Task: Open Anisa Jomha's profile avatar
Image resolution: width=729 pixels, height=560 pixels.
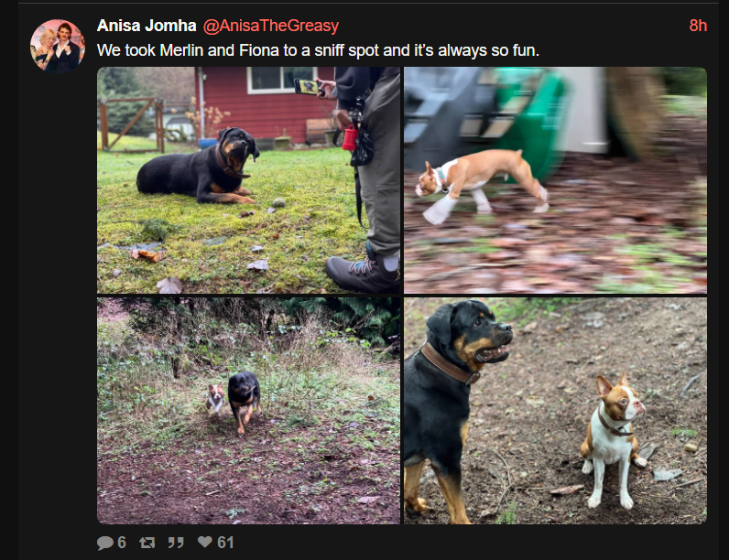Action: coord(58,46)
